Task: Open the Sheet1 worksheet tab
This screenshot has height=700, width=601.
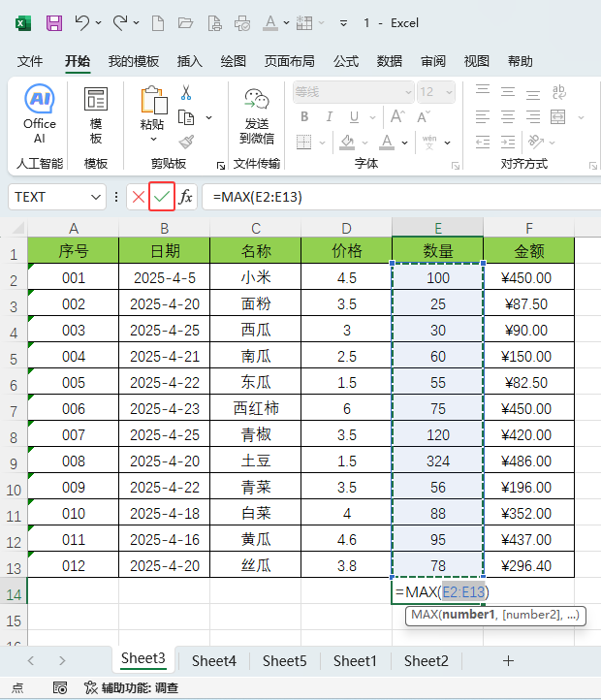Action: point(355,660)
